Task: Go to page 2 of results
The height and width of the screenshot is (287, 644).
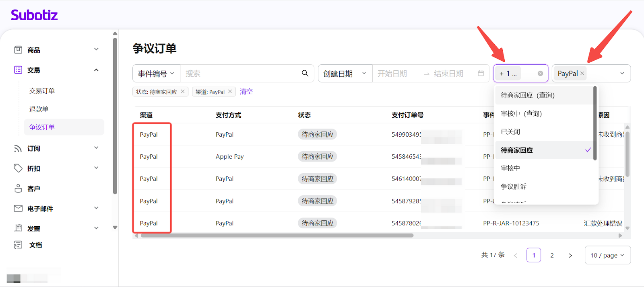Action: click(x=552, y=255)
